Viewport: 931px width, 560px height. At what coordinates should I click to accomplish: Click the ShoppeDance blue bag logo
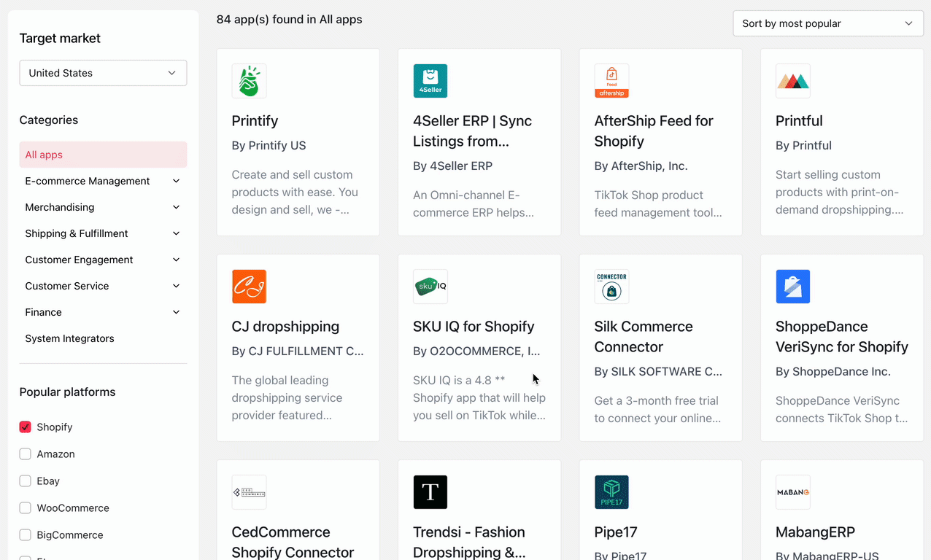[792, 287]
